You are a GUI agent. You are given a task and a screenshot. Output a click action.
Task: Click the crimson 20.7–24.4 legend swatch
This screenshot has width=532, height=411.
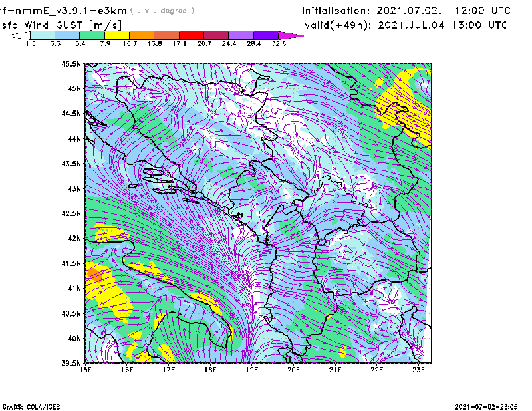(216, 35)
